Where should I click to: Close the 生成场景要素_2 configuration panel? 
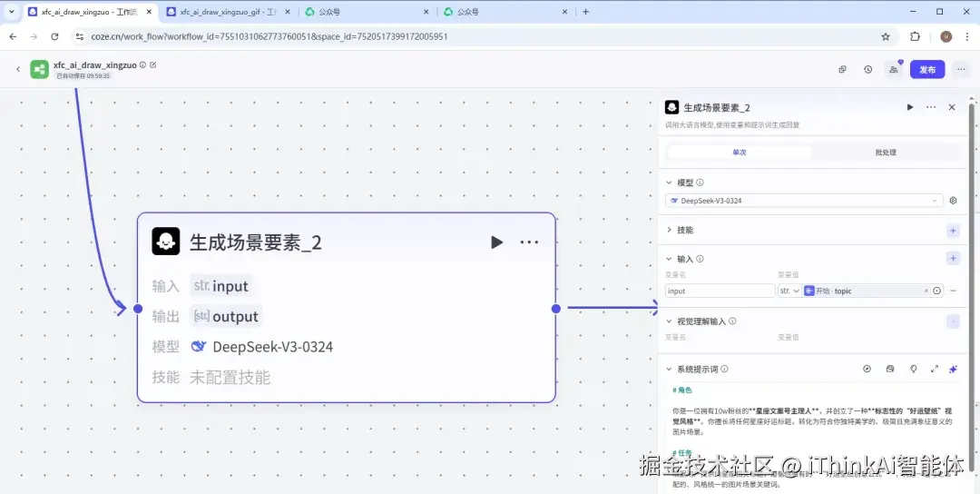tap(952, 107)
